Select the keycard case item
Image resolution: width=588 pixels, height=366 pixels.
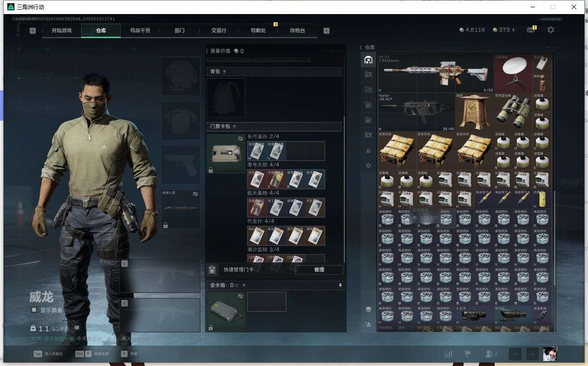pyautogui.click(x=226, y=154)
